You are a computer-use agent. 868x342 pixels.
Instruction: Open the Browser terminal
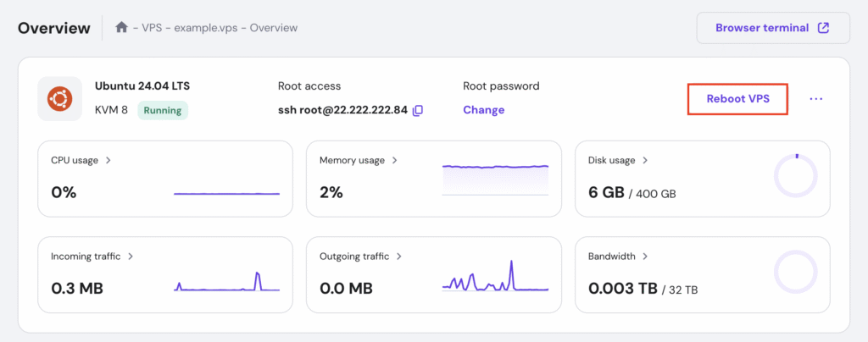click(773, 28)
